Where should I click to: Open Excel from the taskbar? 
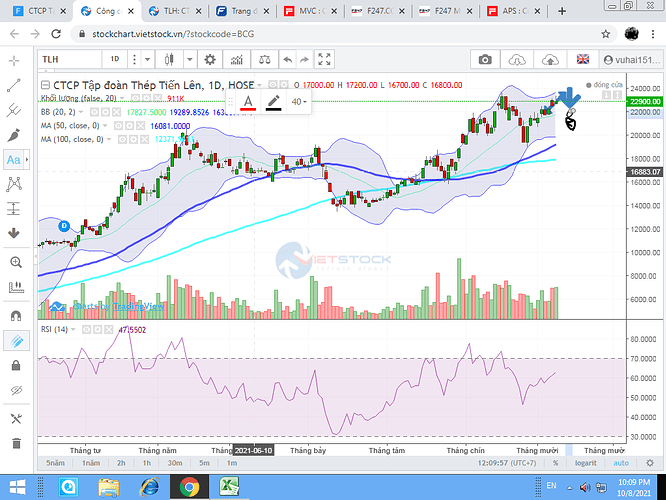pos(229,487)
